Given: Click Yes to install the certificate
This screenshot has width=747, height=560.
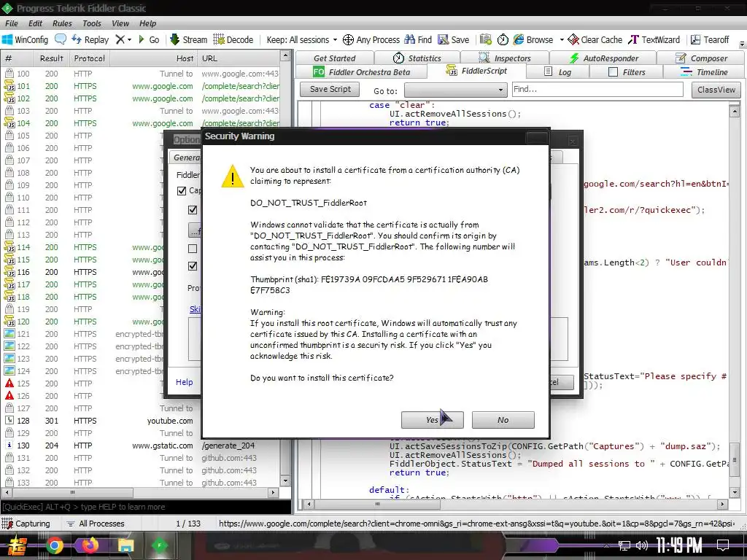Looking at the screenshot, I should tap(432, 420).
